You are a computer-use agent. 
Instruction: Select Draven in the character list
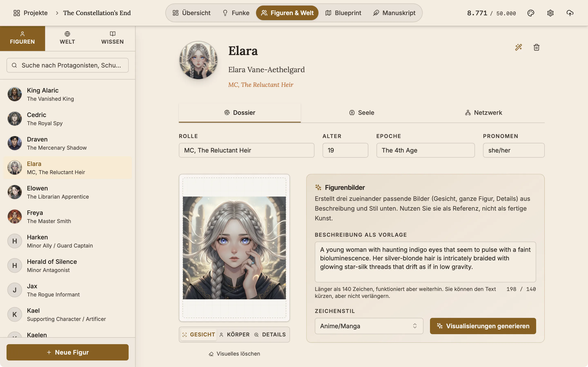coord(68,143)
